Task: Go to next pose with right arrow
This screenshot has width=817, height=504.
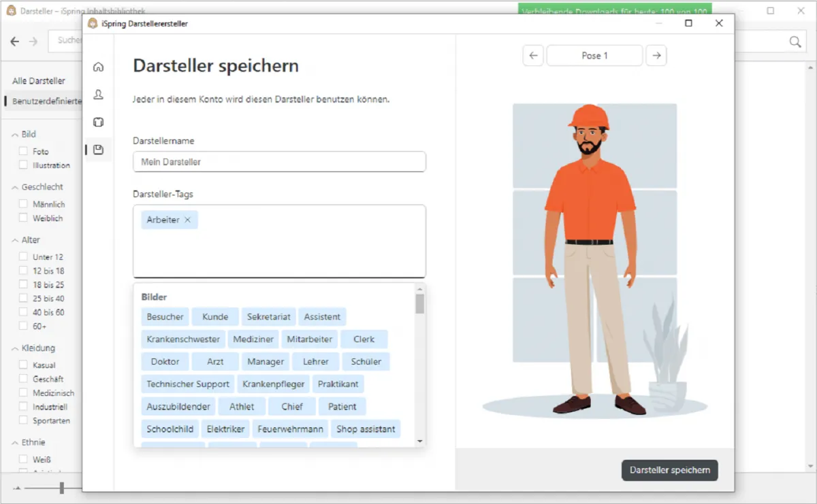Action: (656, 56)
